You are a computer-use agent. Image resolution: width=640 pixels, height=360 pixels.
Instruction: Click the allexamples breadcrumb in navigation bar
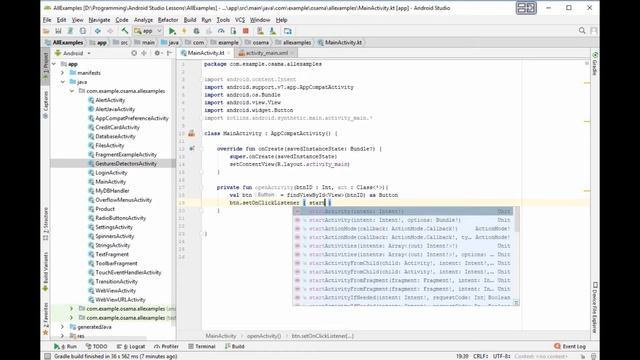click(x=293, y=42)
